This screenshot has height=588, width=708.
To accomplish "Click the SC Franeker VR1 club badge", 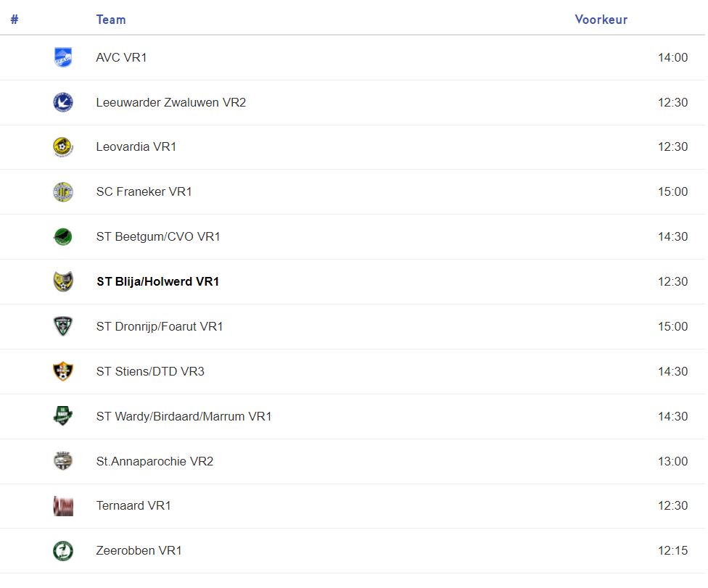I will [63, 192].
